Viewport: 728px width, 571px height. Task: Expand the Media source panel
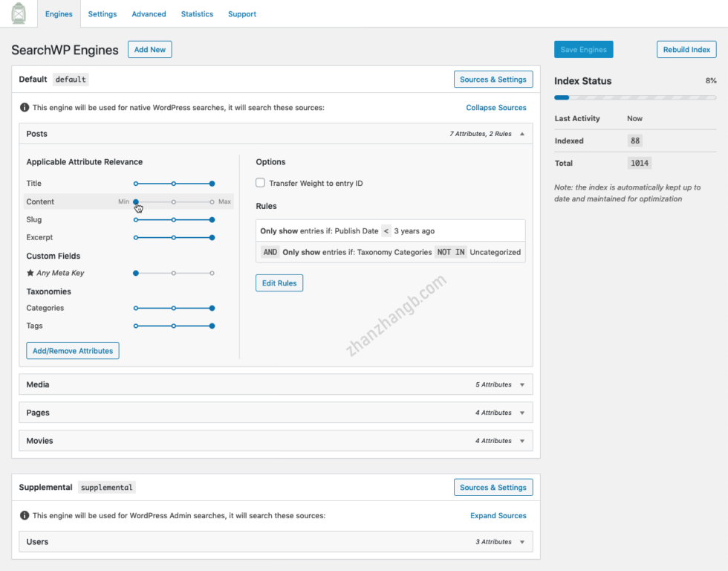tap(522, 385)
